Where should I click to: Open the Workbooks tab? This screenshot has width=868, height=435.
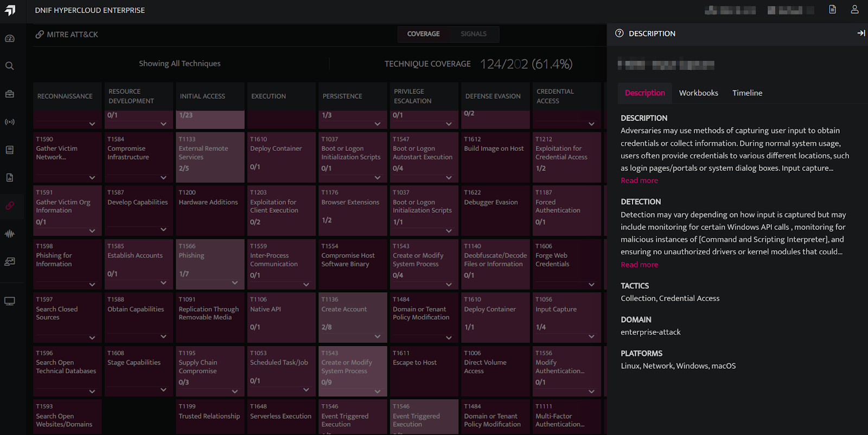[698, 93]
